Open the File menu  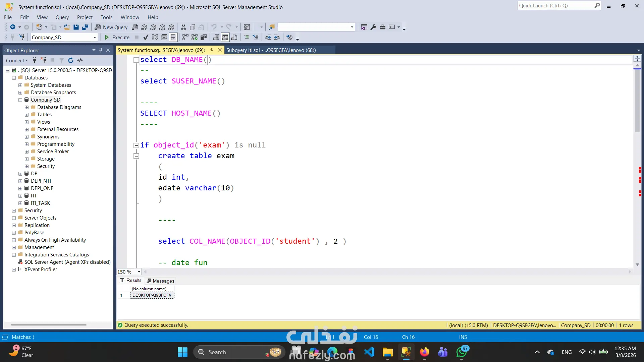[8, 17]
